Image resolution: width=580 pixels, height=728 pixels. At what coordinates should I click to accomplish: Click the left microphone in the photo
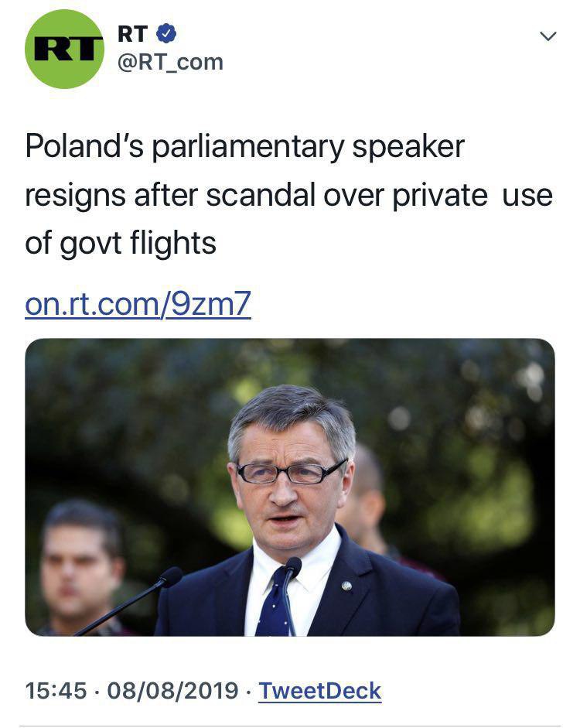coord(169,576)
